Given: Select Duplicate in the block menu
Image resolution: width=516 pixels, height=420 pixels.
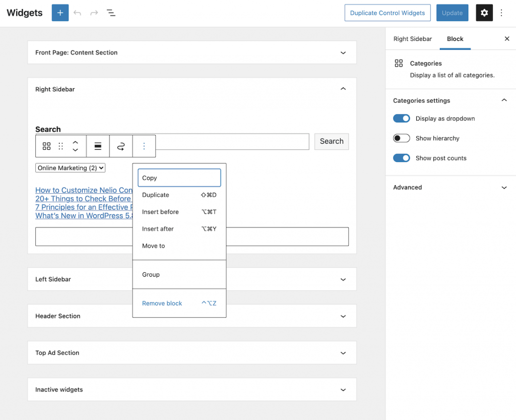Looking at the screenshot, I should click(x=179, y=195).
